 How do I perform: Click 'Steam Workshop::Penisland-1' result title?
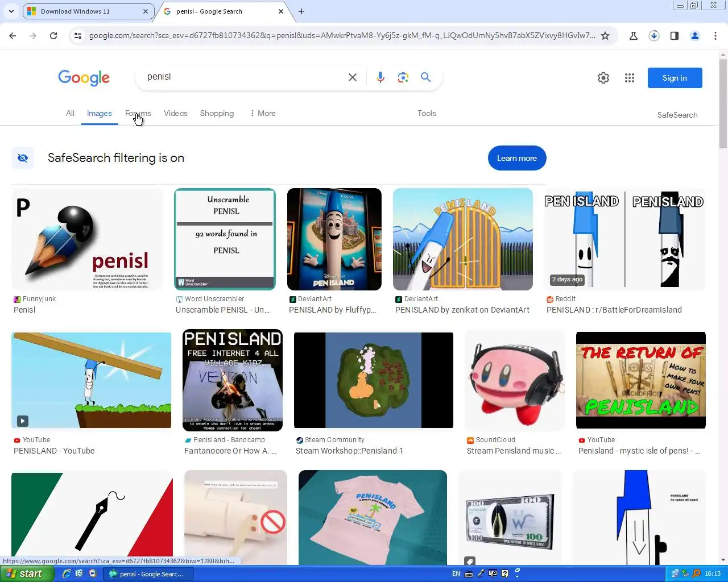pos(350,451)
